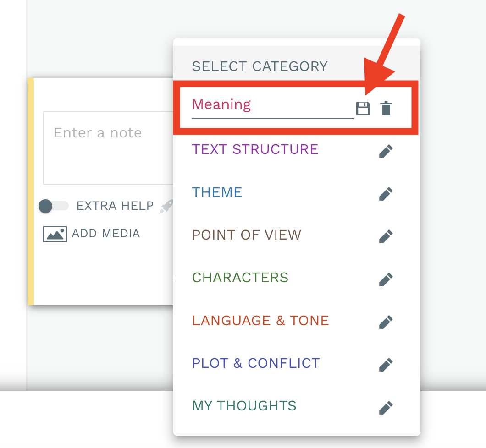Pick the MY THOUGHTS category

(x=244, y=406)
